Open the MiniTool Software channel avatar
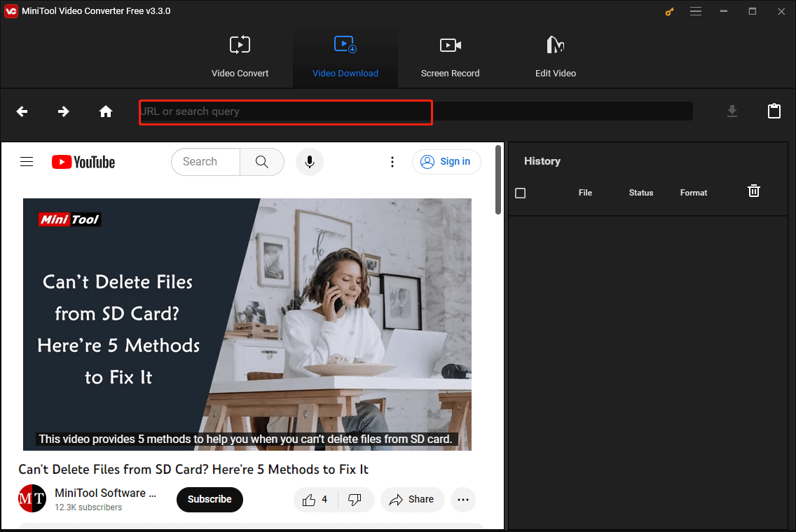 point(32,498)
